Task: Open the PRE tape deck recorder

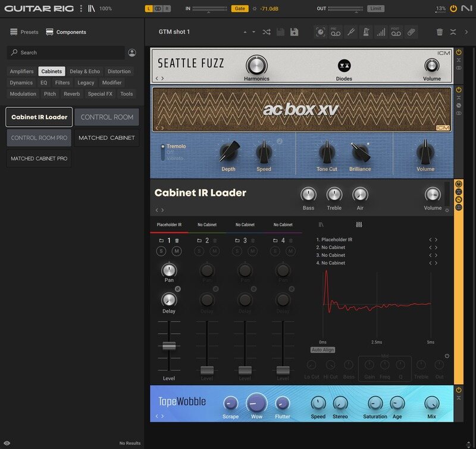Action: tap(336, 33)
